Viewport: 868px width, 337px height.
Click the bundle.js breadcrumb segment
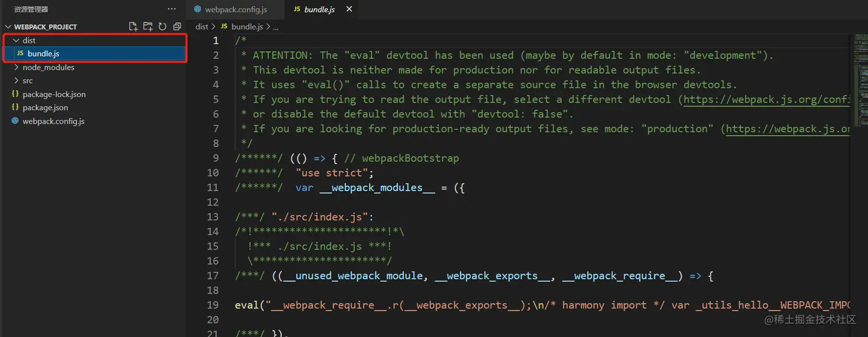[247, 26]
